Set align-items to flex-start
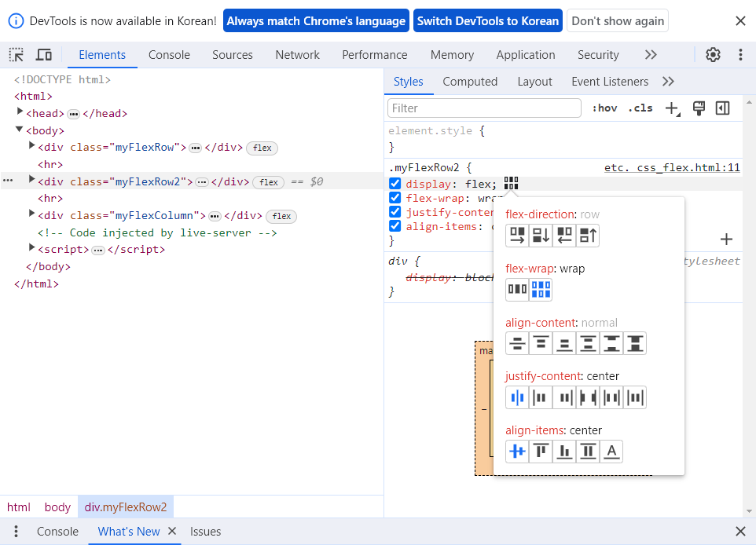 tap(541, 452)
